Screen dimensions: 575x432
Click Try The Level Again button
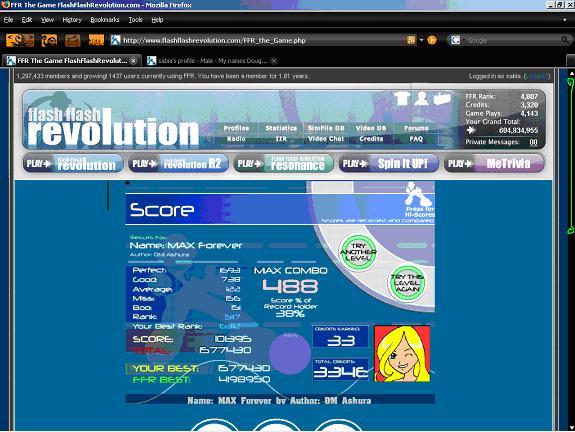pos(407,283)
